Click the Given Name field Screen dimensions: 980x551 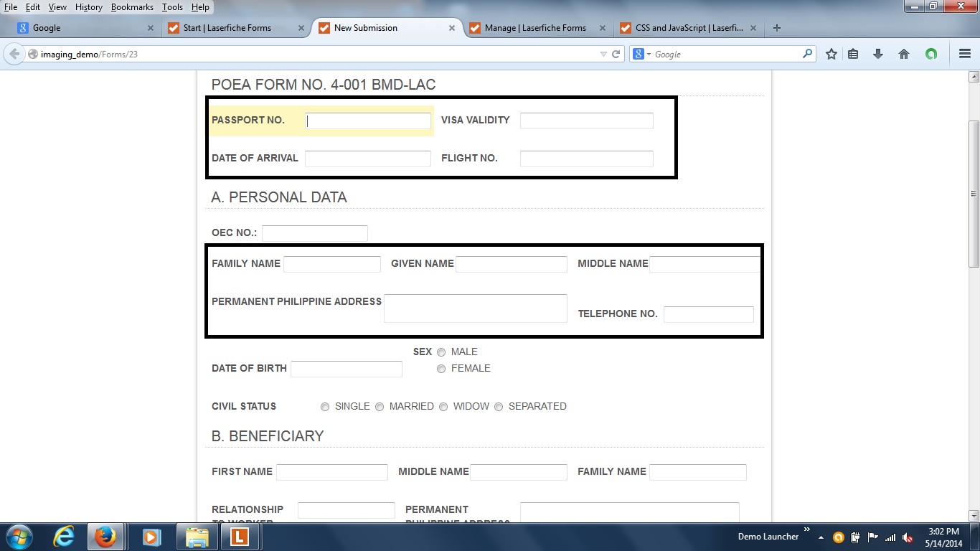[512, 264]
